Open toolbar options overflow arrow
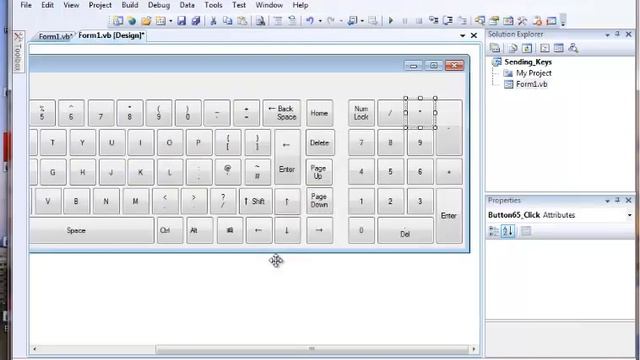The height and width of the screenshot is (360, 640). coord(563,20)
